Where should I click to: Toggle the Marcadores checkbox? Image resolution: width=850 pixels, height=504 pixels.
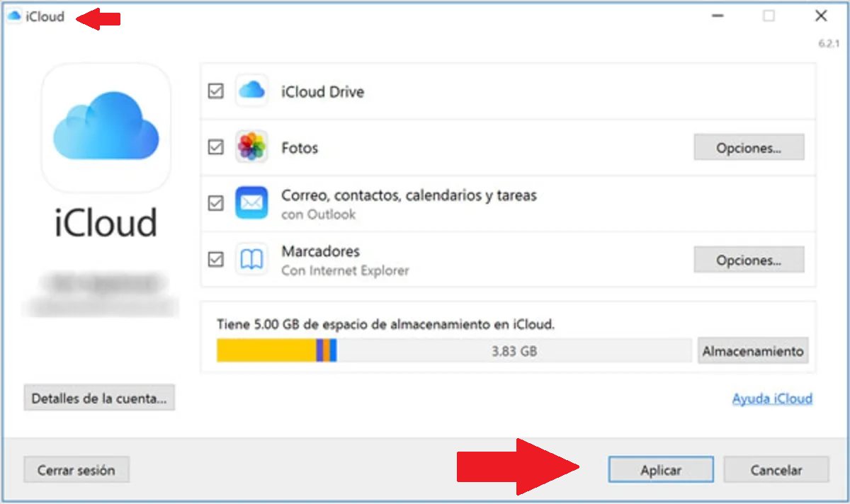pyautogui.click(x=215, y=260)
